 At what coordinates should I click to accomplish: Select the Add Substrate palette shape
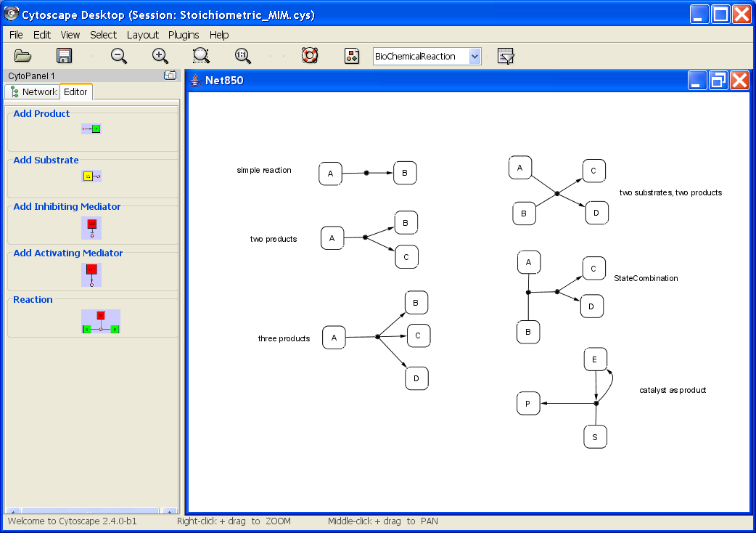[x=91, y=176]
